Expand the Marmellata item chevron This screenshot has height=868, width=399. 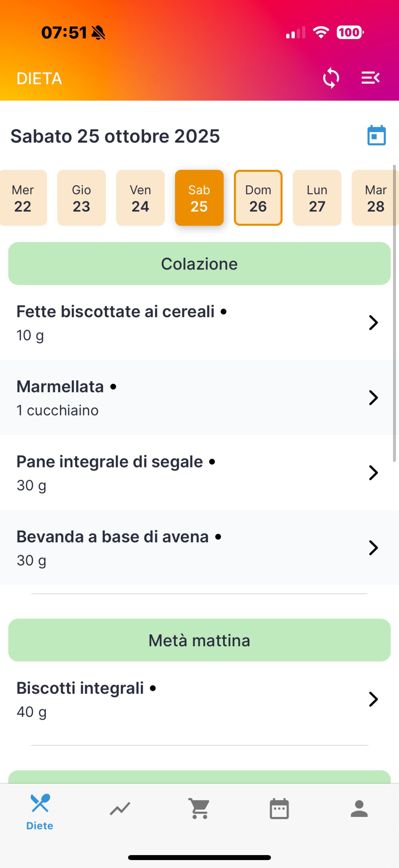[374, 398]
